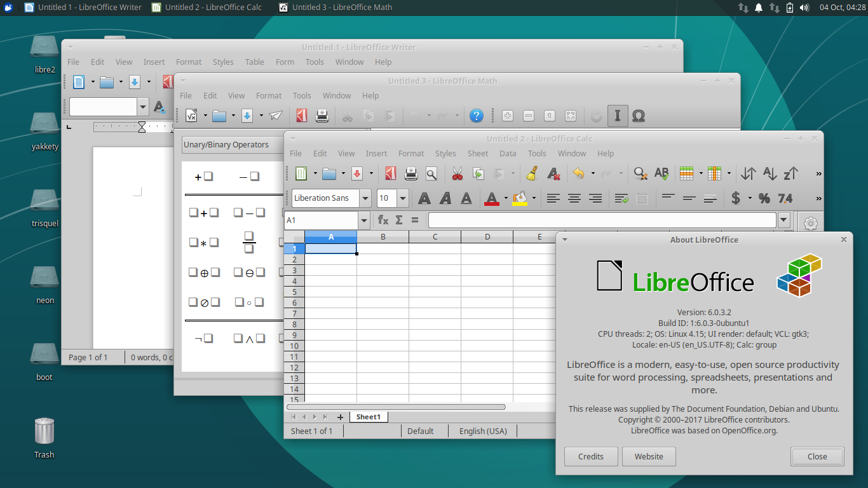Toggle Align Top in Calc toolbar
The height and width of the screenshot is (488, 868).
(668, 198)
